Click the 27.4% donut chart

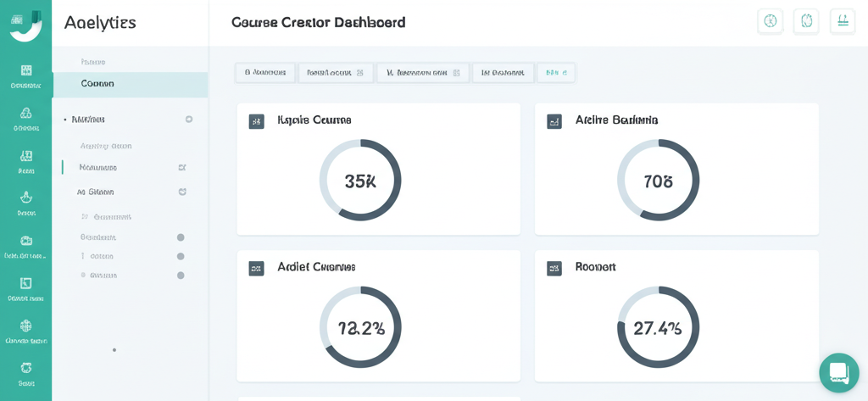658,327
